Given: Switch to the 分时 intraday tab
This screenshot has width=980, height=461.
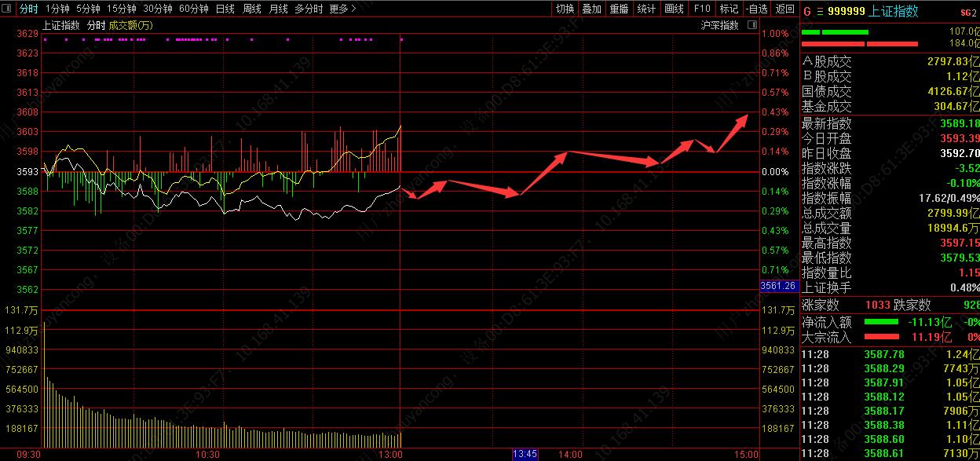Looking at the screenshot, I should tap(29, 9).
